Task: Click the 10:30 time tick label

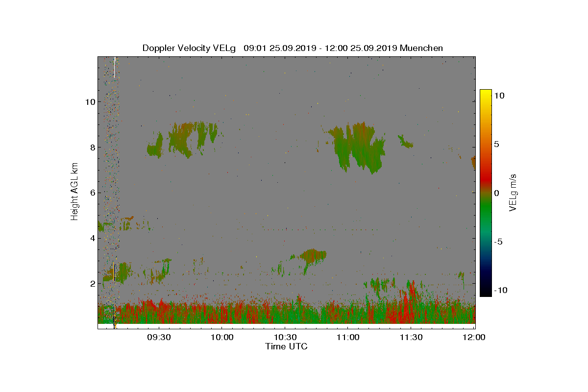Action: coord(285,338)
